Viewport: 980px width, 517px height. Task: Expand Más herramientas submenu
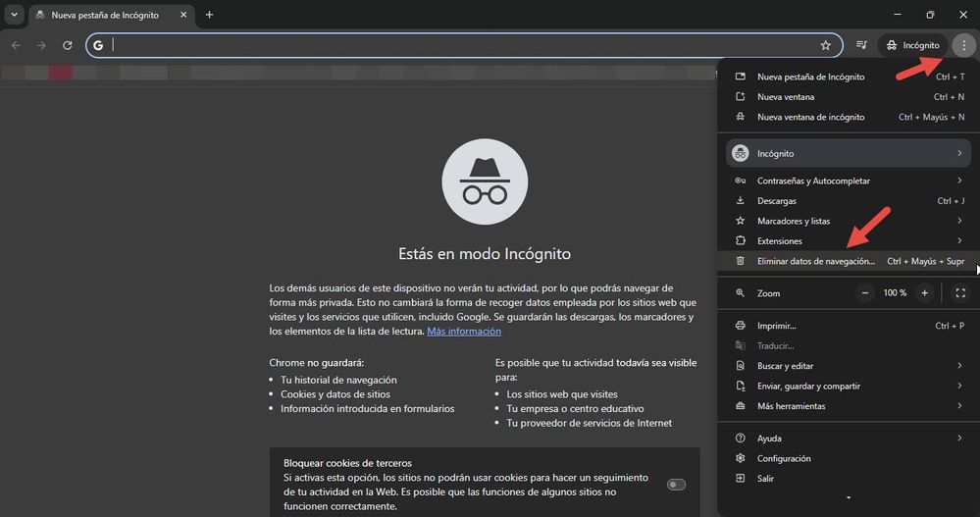pyautogui.click(x=849, y=405)
